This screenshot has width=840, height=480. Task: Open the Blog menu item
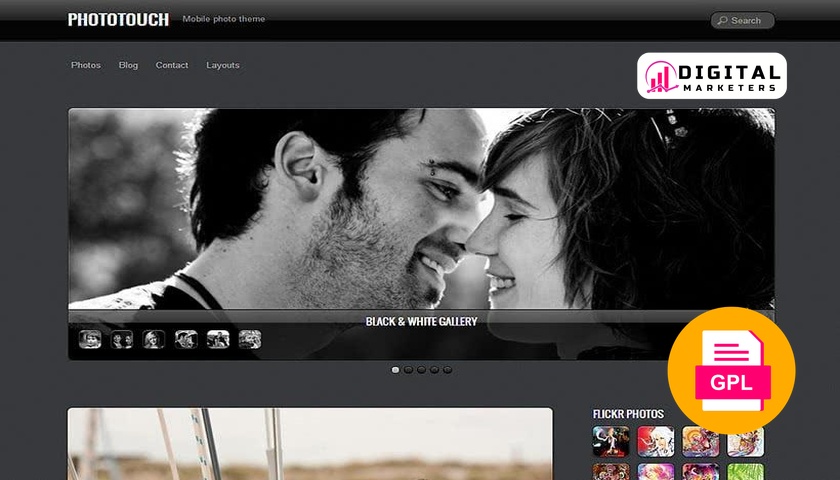(x=128, y=65)
